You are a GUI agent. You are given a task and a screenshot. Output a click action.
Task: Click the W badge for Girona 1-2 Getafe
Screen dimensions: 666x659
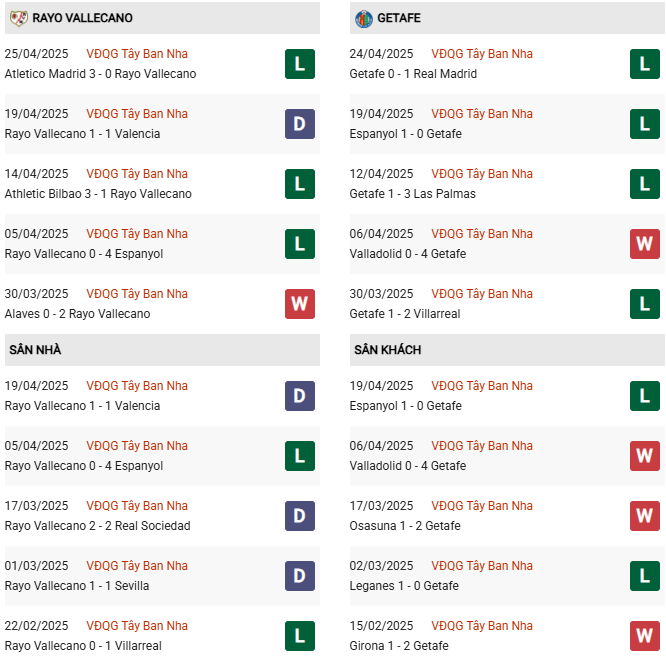pos(645,636)
